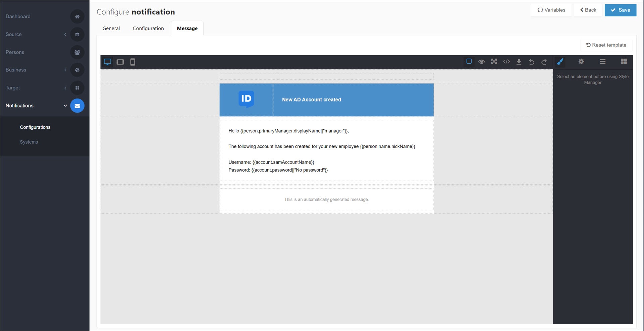Switch to tablet device preview

(120, 62)
